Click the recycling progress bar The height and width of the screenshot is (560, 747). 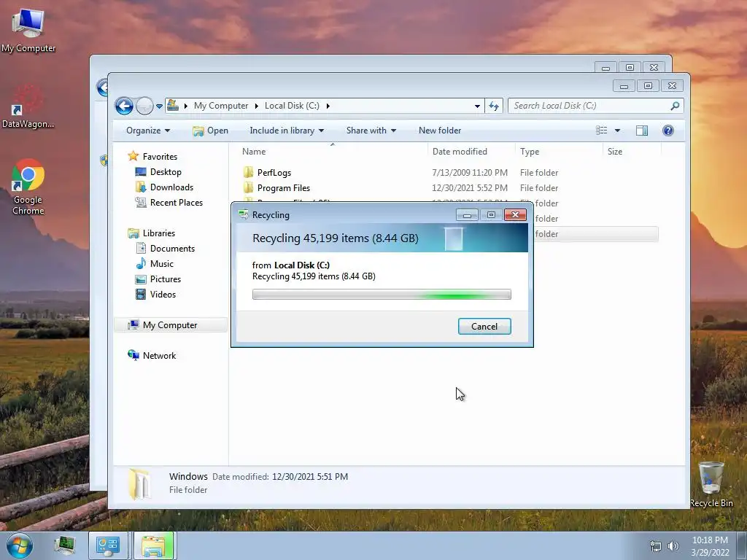pos(382,295)
